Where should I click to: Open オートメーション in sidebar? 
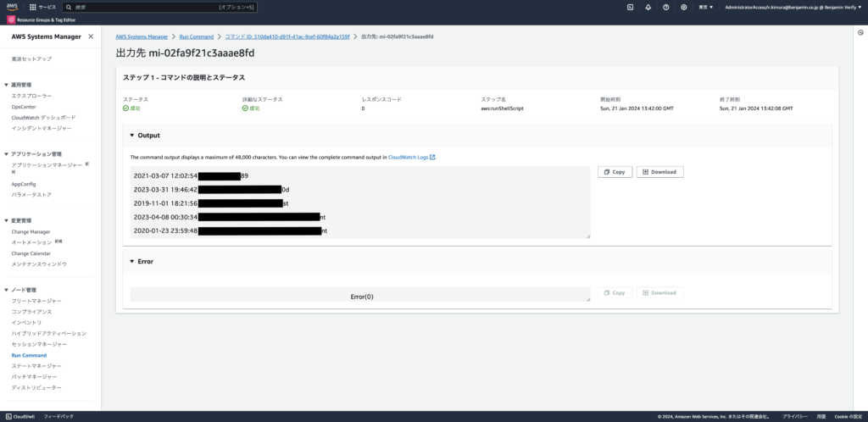click(31, 243)
